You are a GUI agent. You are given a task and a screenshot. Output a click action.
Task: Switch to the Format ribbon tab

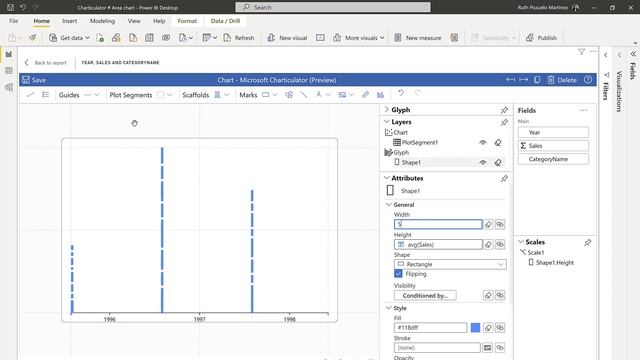coord(187,21)
